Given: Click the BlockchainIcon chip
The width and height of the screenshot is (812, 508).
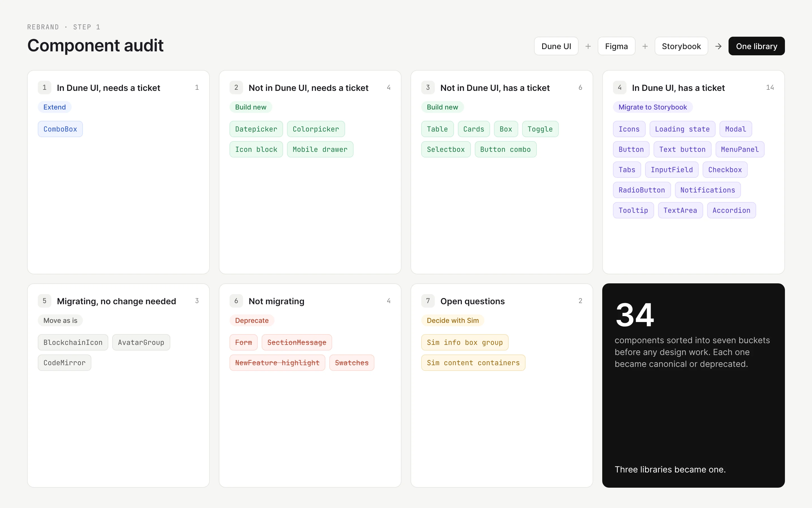Looking at the screenshot, I should click(73, 342).
